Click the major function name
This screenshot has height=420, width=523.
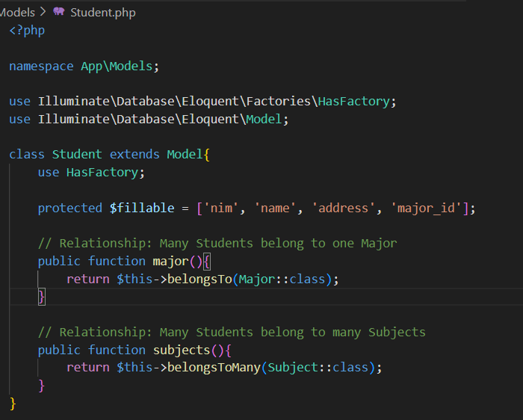coord(170,261)
